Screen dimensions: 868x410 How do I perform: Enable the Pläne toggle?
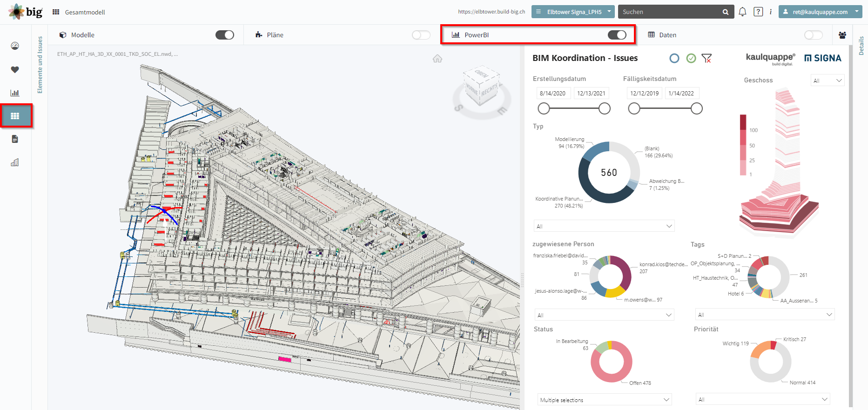421,35
